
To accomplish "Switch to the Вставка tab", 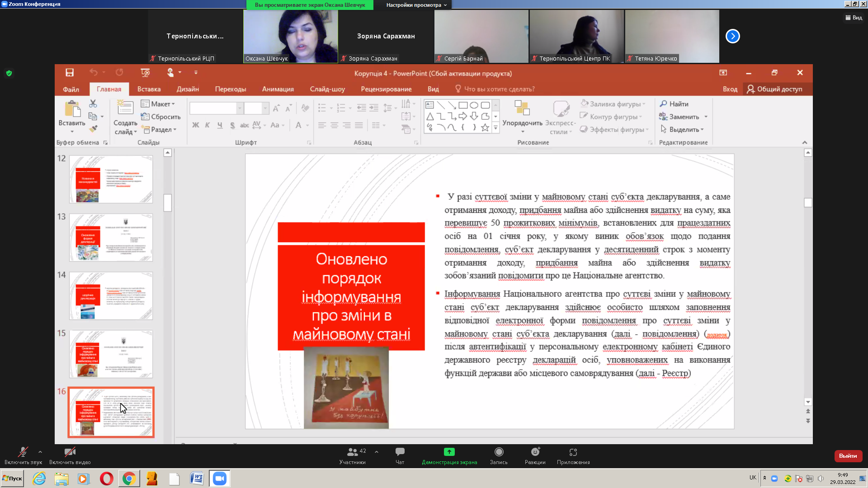I will pyautogui.click(x=149, y=89).
